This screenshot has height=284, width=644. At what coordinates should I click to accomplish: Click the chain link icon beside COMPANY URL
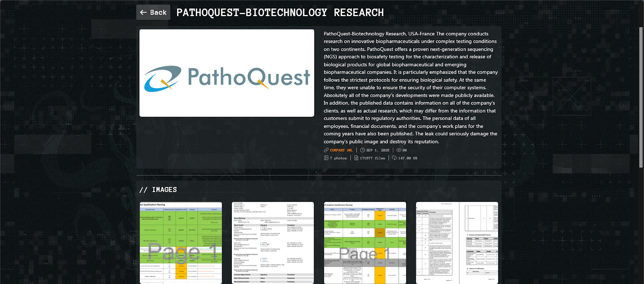tap(326, 150)
